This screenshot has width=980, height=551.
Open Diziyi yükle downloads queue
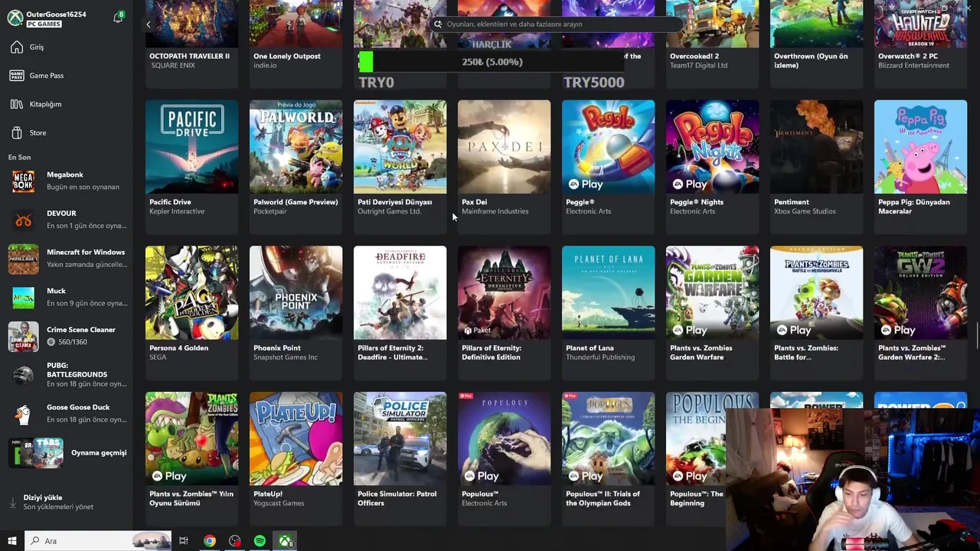(x=67, y=502)
